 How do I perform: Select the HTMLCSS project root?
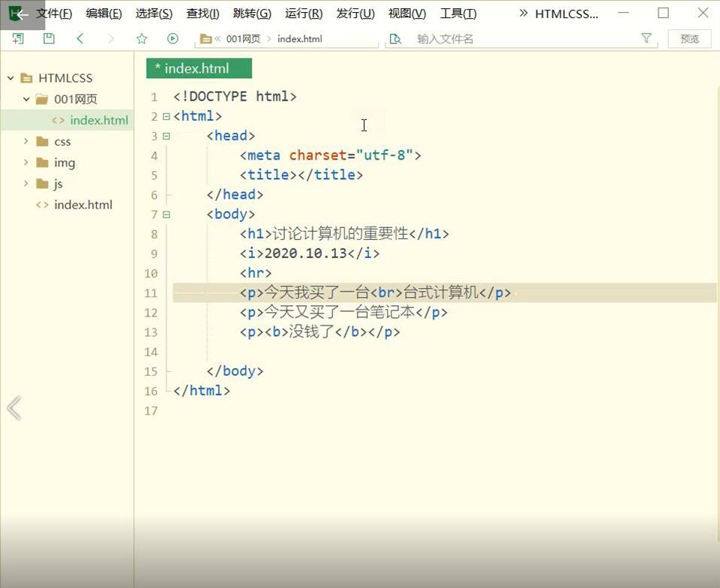(66, 78)
